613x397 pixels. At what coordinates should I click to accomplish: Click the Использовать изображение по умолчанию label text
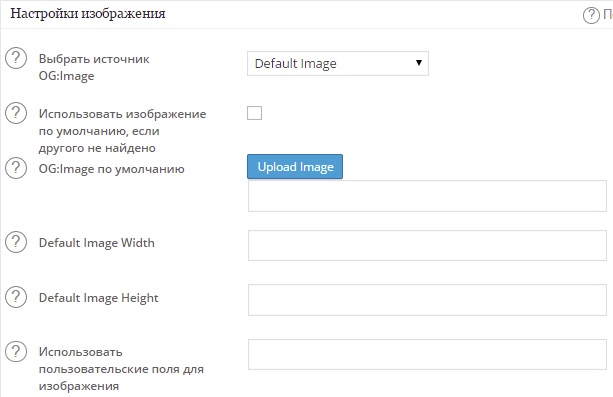122,131
